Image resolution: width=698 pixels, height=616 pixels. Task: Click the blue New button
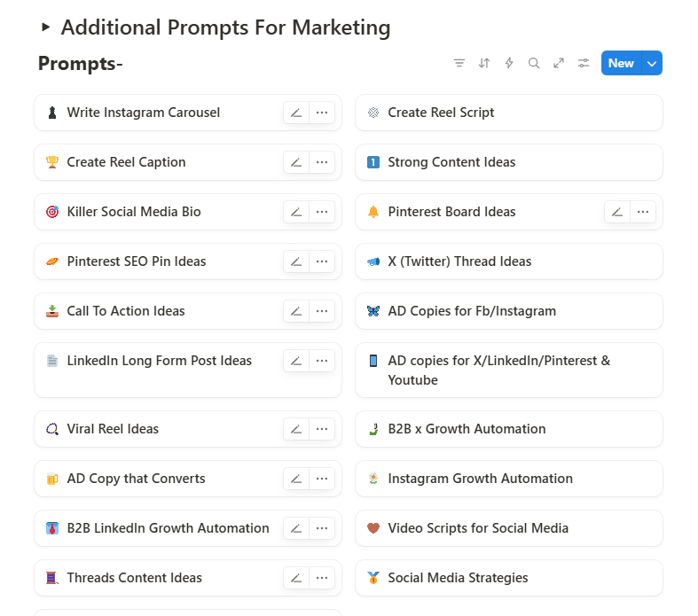pyautogui.click(x=621, y=63)
